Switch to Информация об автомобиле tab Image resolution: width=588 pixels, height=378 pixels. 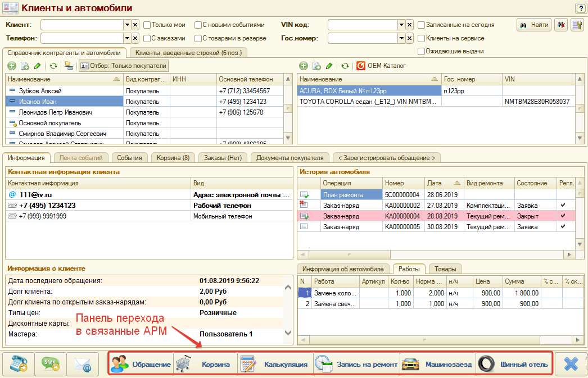343,269
